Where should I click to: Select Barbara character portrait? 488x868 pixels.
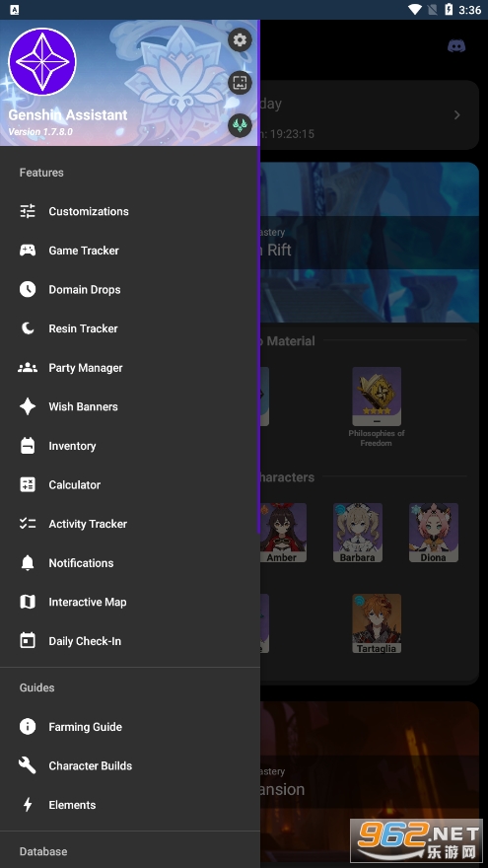point(358,533)
